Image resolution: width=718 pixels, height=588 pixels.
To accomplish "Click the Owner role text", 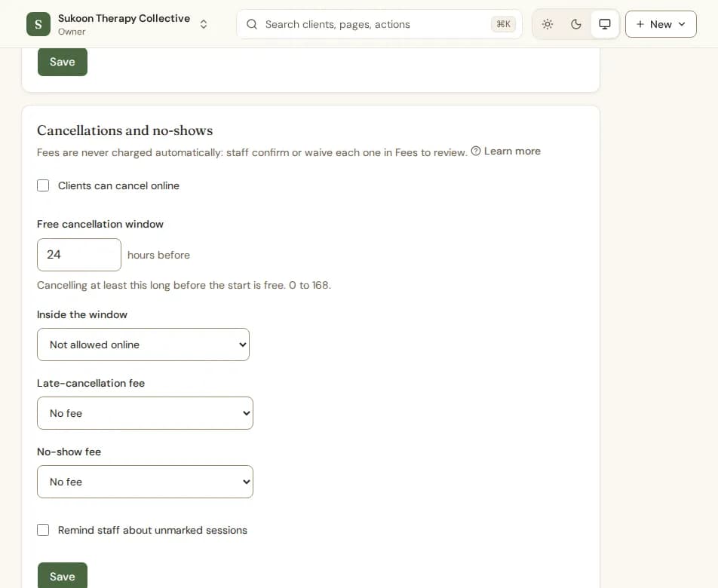I will tap(72, 32).
